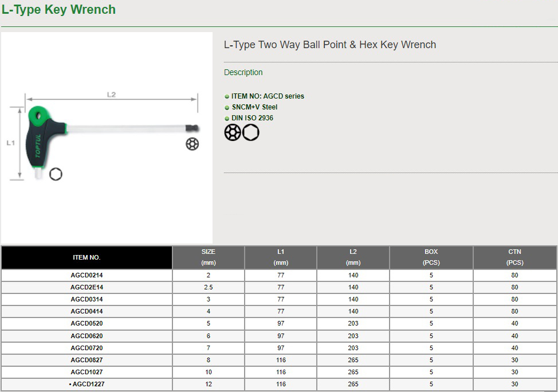
Task: Open the Description tab
Action: (243, 72)
